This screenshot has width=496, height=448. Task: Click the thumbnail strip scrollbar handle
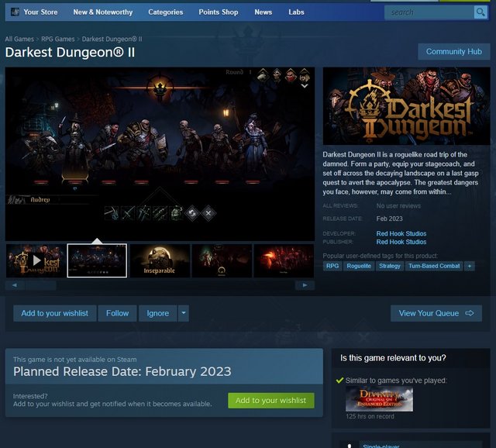(x=40, y=285)
